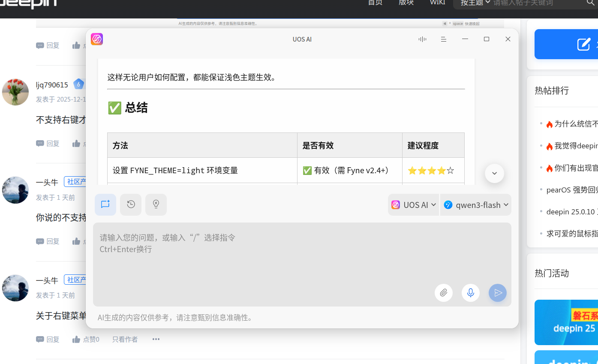The width and height of the screenshot is (598, 364).
Task: Start a new chat in UOS AI
Action: 105,205
